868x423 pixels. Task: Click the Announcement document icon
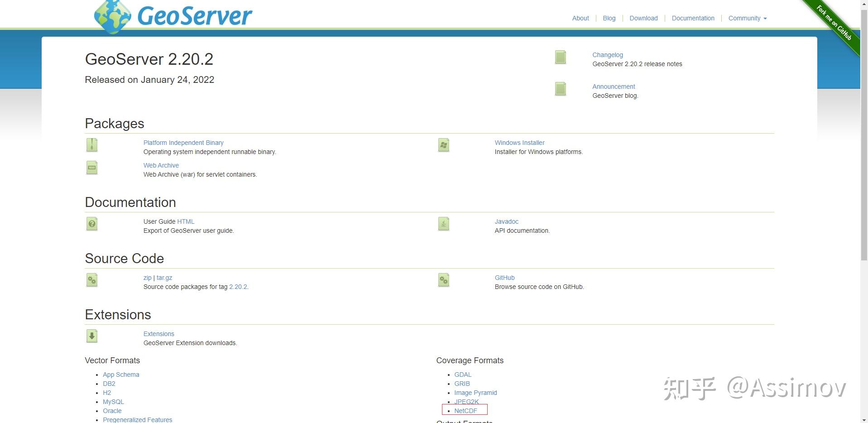tap(560, 89)
